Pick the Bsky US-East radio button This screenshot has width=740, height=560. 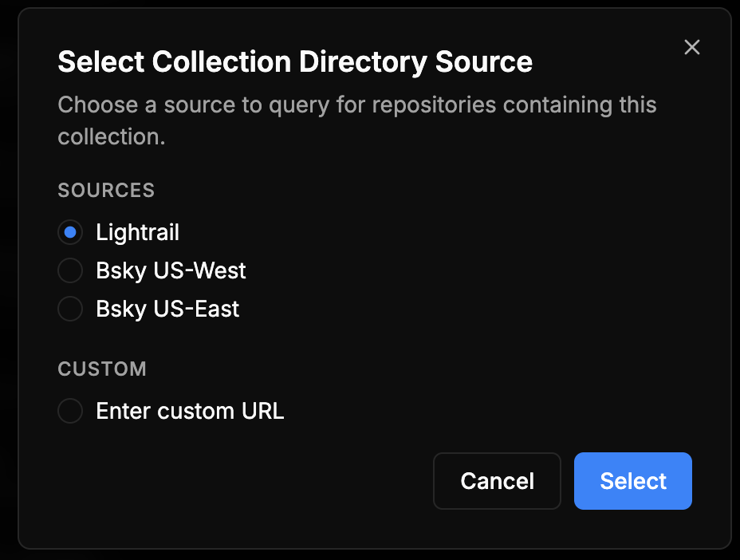[x=70, y=309]
